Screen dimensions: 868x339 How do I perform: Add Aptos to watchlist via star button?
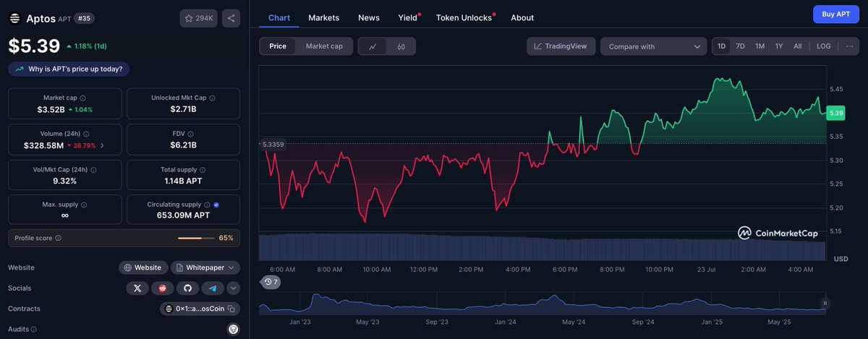198,18
